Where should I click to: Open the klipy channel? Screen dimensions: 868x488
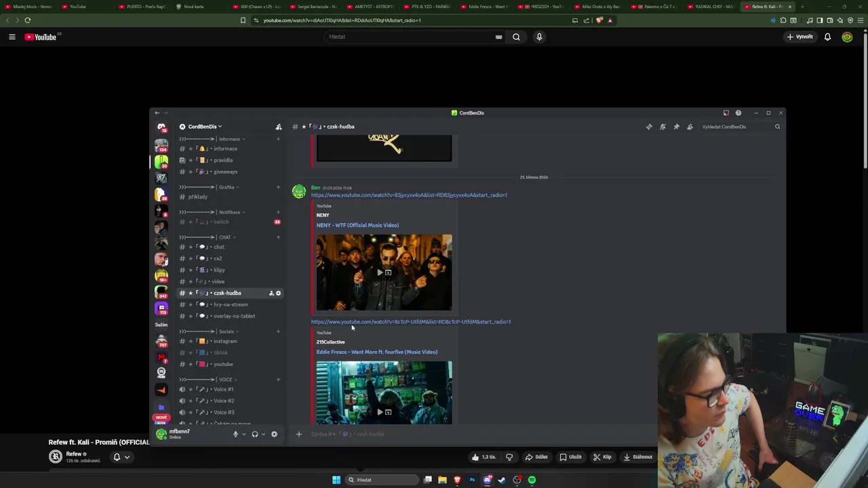(x=230, y=270)
